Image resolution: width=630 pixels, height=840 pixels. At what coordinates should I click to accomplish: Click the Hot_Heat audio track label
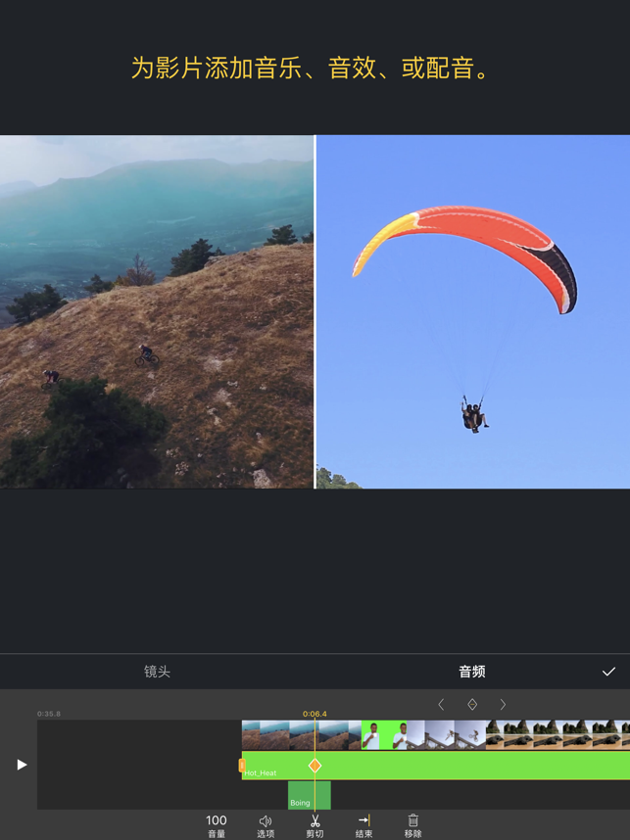(x=261, y=773)
